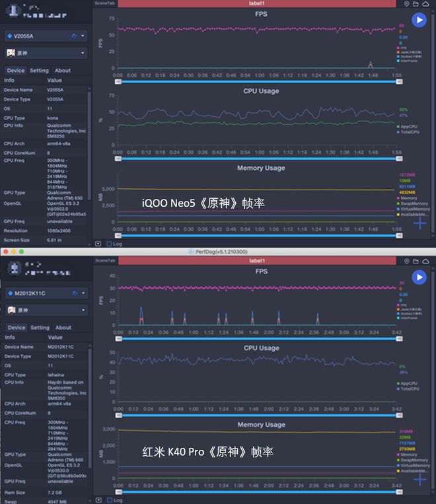Toggle AppCPU legend in M2012K11C window

click(x=407, y=384)
